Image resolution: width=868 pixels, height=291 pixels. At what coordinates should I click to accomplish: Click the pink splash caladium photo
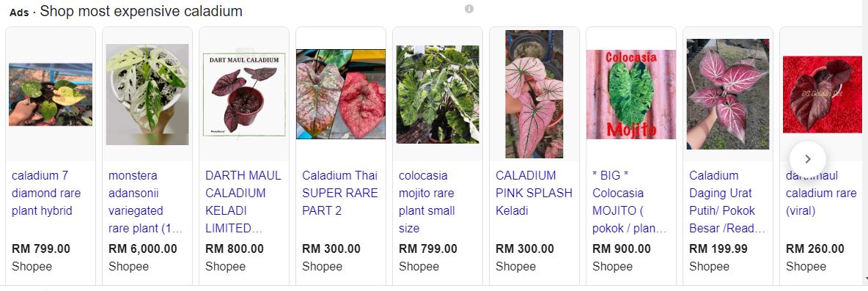pyautogui.click(x=534, y=94)
